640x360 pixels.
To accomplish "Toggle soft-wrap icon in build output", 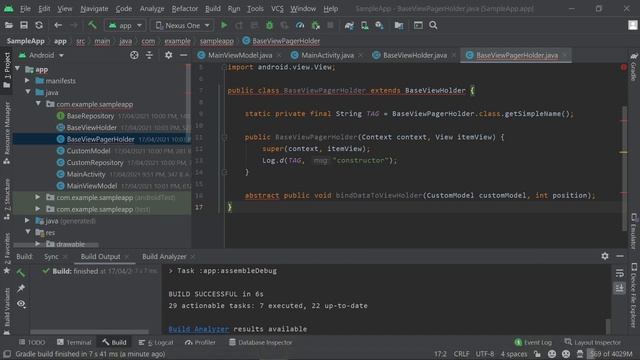I will pyautogui.click(x=620, y=273).
